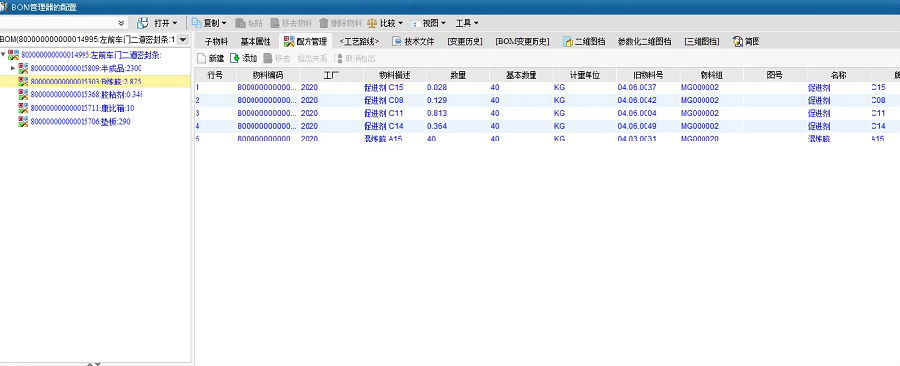Click the 基本数量 column header
The height and width of the screenshot is (366, 900).
coord(521,75)
